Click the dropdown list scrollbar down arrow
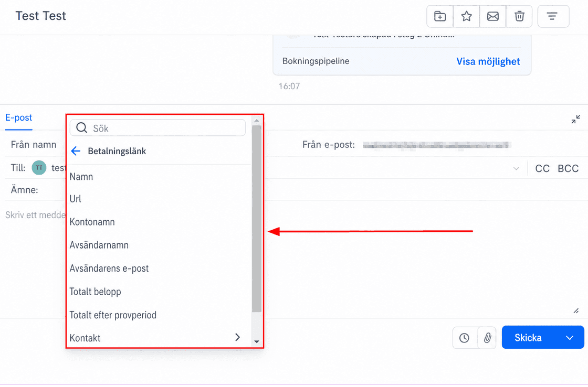588x387 pixels. [x=257, y=341]
